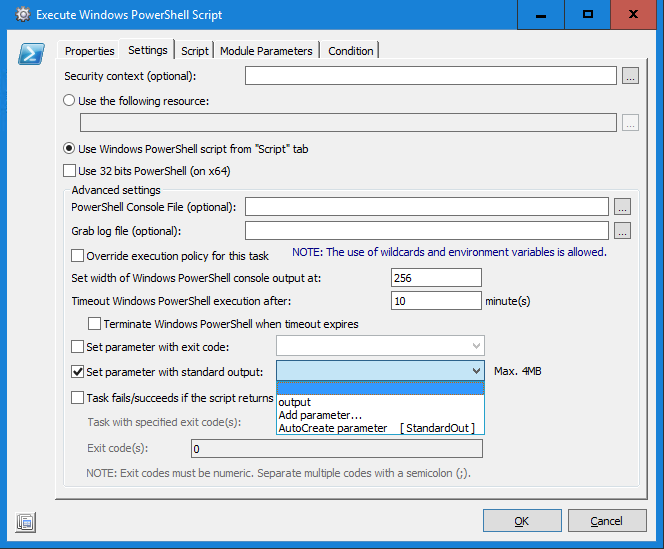Image resolution: width=664 pixels, height=549 pixels.
Task: Browse for Grab log file with ellipsis button
Action: 622,231
